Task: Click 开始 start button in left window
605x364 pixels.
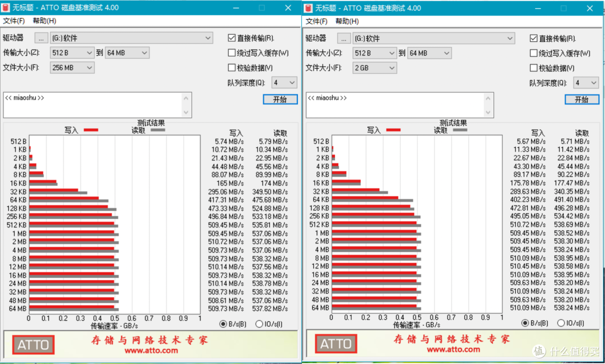Action: click(280, 100)
